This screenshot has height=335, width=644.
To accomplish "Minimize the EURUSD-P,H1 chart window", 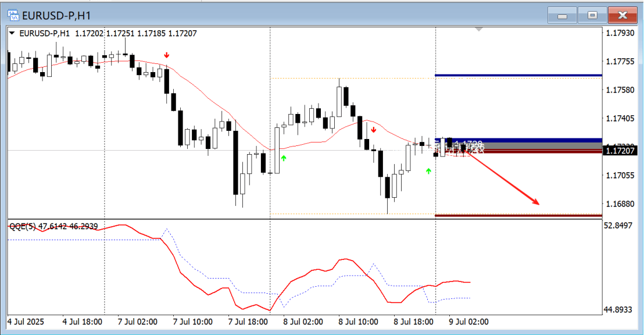I will tap(562, 16).
